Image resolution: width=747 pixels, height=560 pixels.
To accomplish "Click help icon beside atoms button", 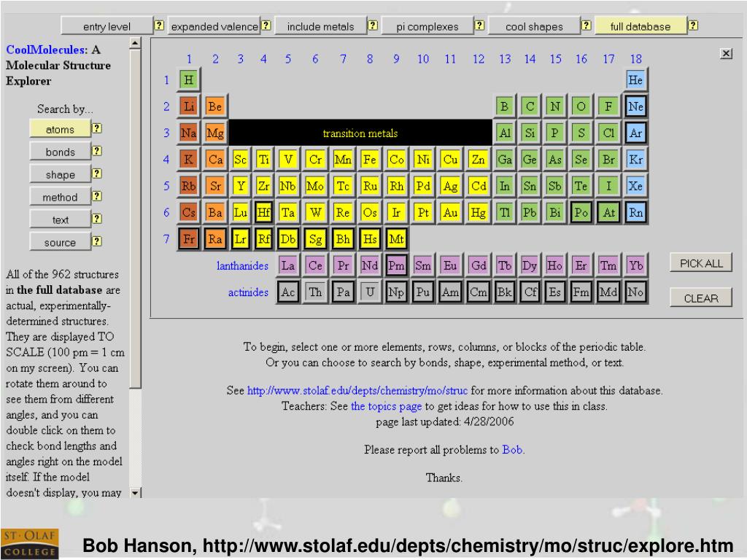I will (x=97, y=128).
